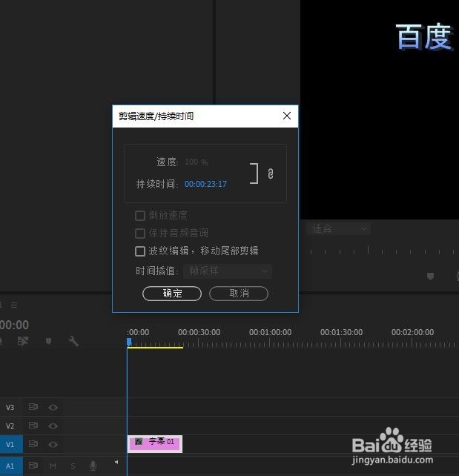Viewport: 459px width, 476px height.
Task: Click 确定 to confirm the dialog
Action: pyautogui.click(x=172, y=294)
